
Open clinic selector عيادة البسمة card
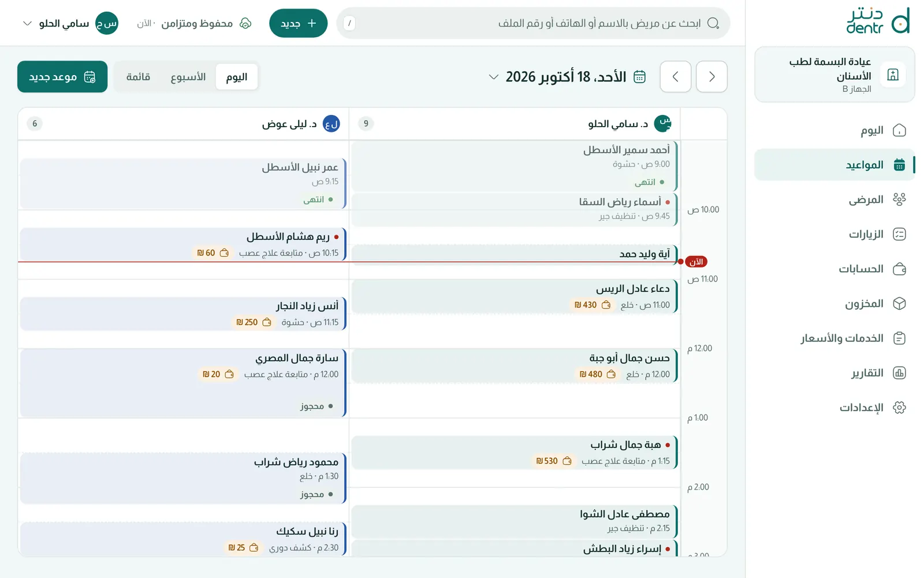[x=834, y=75]
